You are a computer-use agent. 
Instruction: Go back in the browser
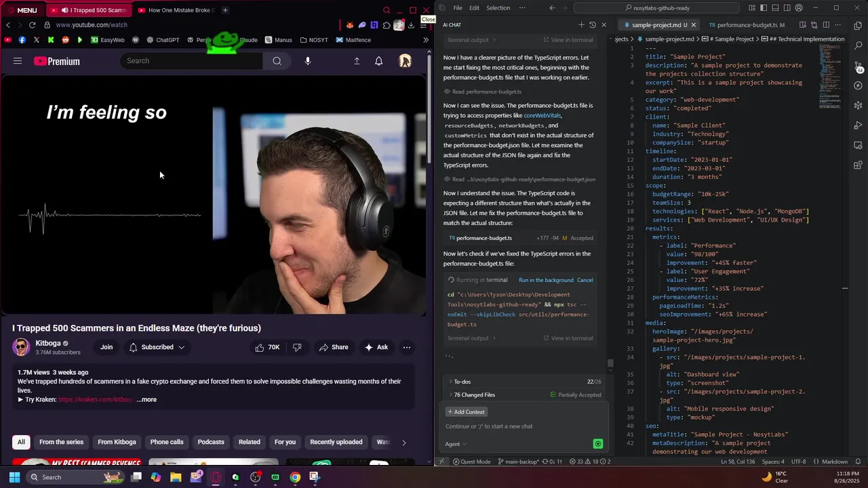click(8, 24)
